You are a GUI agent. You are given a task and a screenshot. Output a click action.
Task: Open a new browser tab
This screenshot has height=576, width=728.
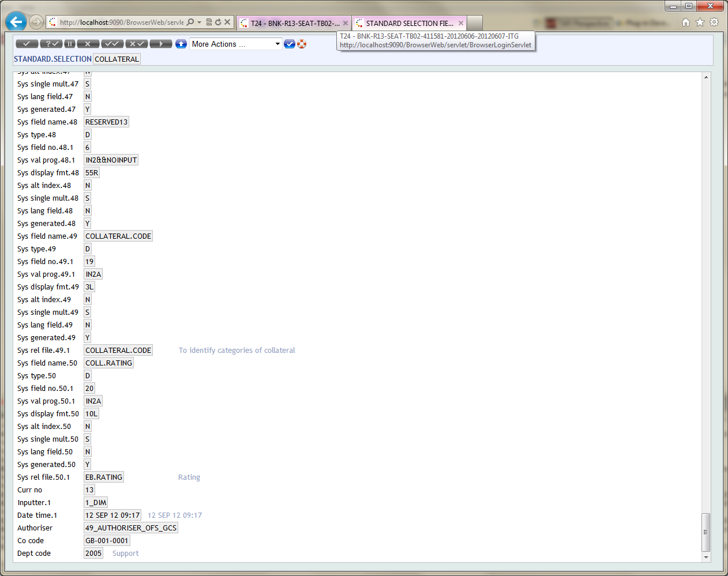[475, 23]
